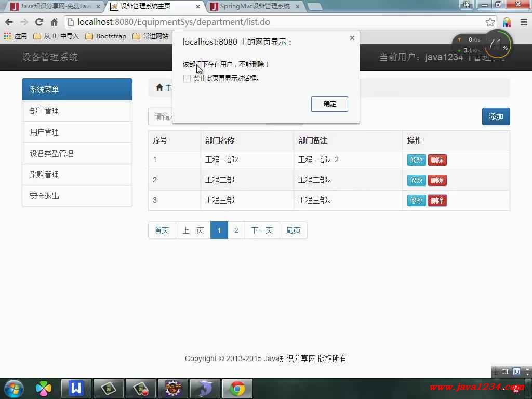Click the Chrome taskbar icon
532x399 pixels.
(x=237, y=389)
